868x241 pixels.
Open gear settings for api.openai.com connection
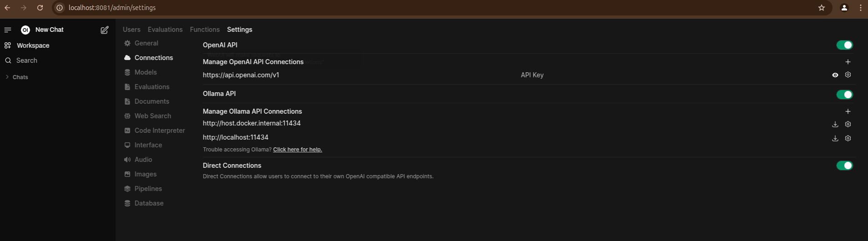[x=848, y=75]
